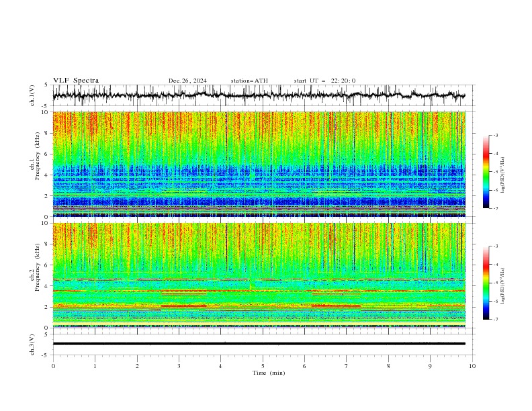The width and height of the screenshot is (532, 411).
Task: Click the time axis tick label '10'
Action: 472,366
